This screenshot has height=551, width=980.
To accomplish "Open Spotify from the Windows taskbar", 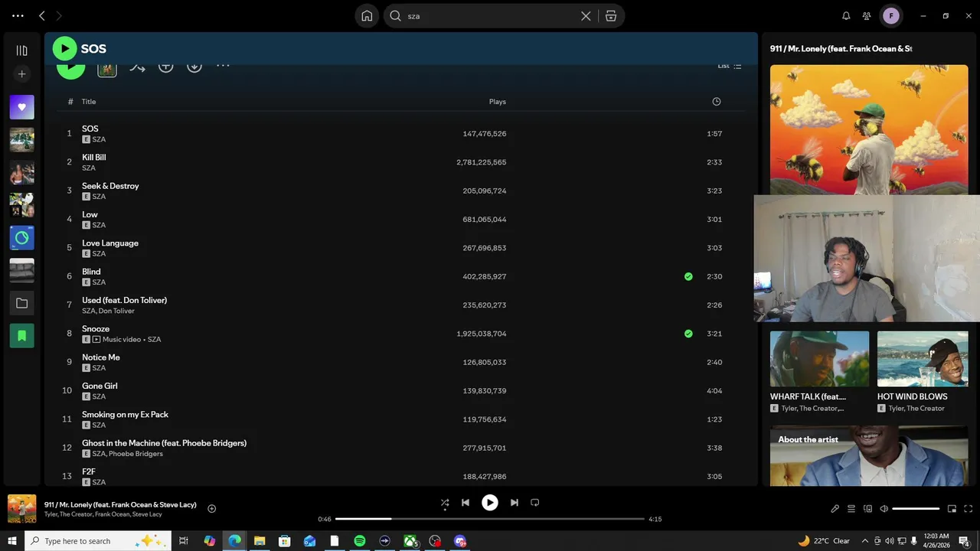I will pos(360,541).
